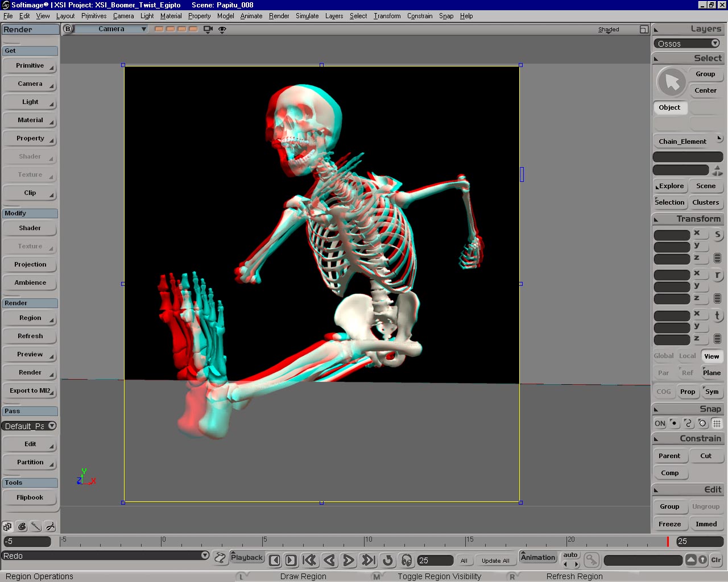This screenshot has width=728, height=582.
Task: Toggle the viewport eye visibility icon
Action: (x=222, y=29)
